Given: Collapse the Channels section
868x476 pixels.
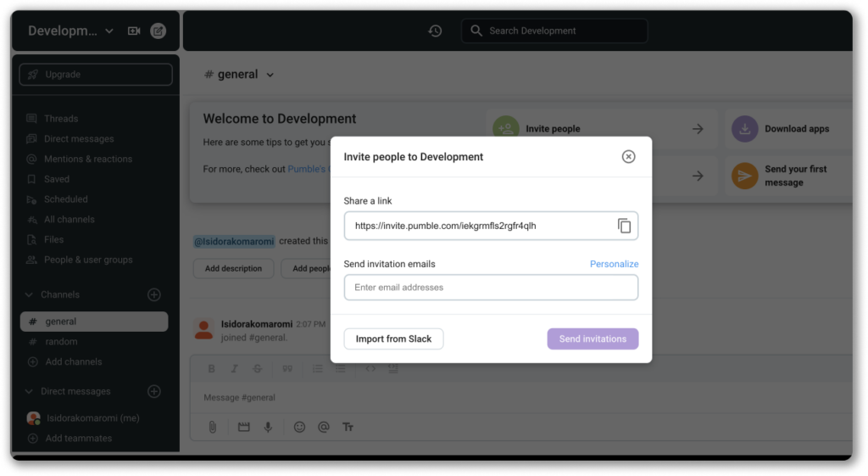Looking at the screenshot, I should 29,294.
